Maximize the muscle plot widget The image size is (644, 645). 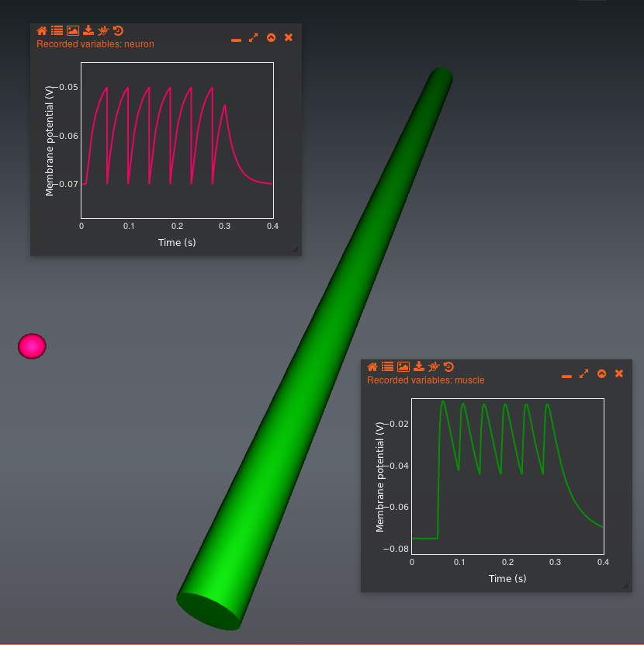coord(583,374)
